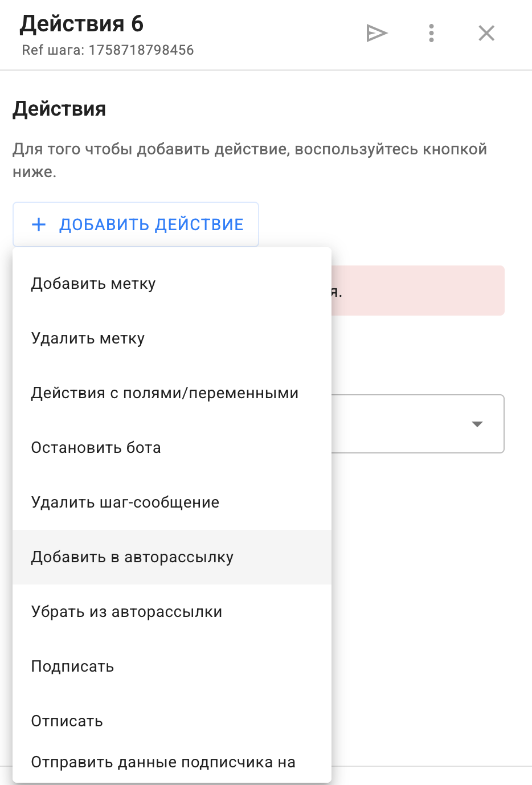Select the Отписать action
This screenshot has height=785, width=532.
(x=67, y=721)
